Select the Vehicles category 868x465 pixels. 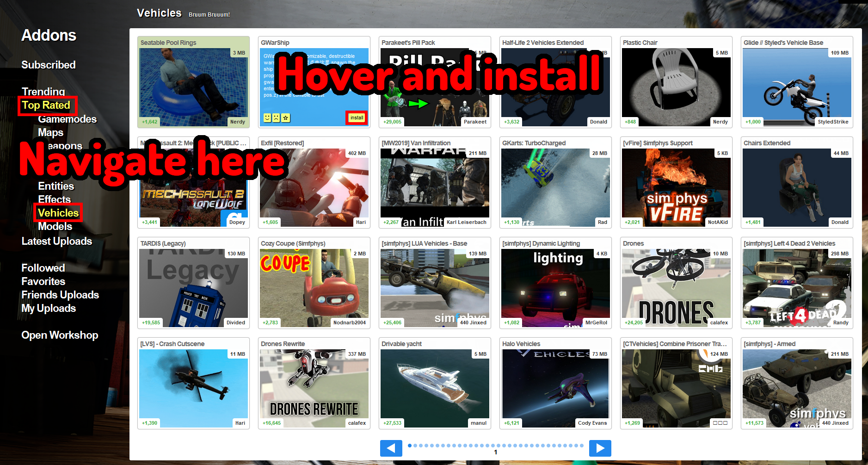58,213
